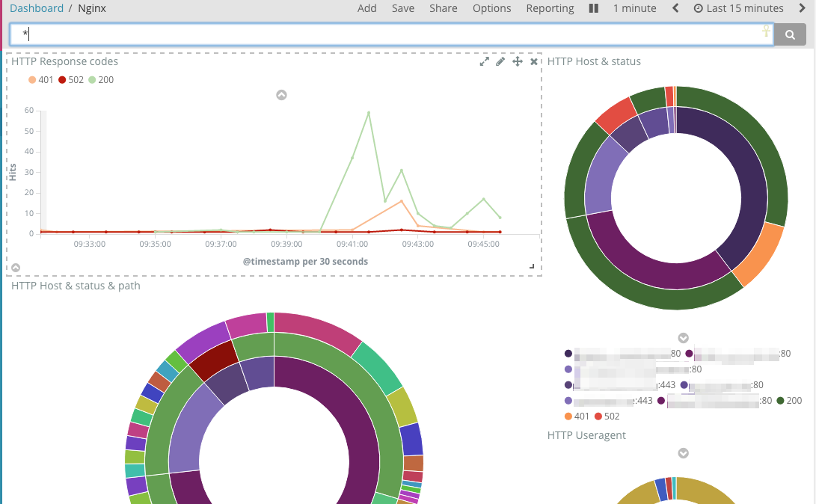This screenshot has width=816, height=504.
Task: Toggle the 502 series in line chart legend
Action: [x=71, y=79]
